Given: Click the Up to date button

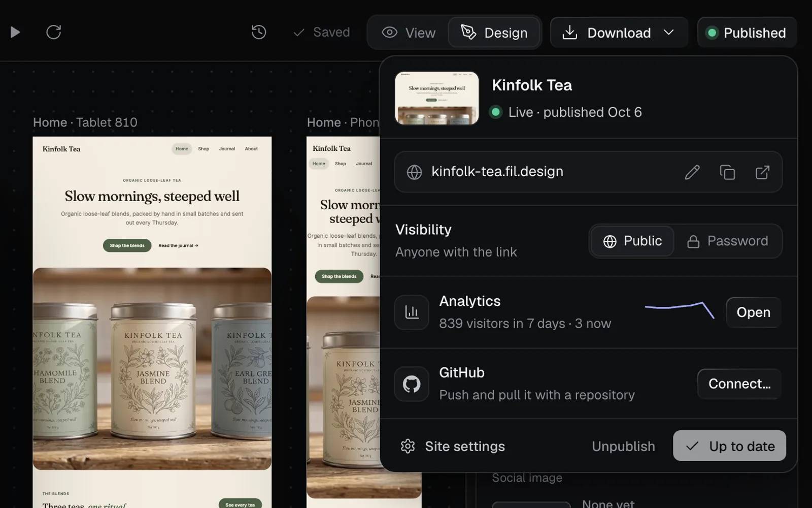Looking at the screenshot, I should pos(729,446).
